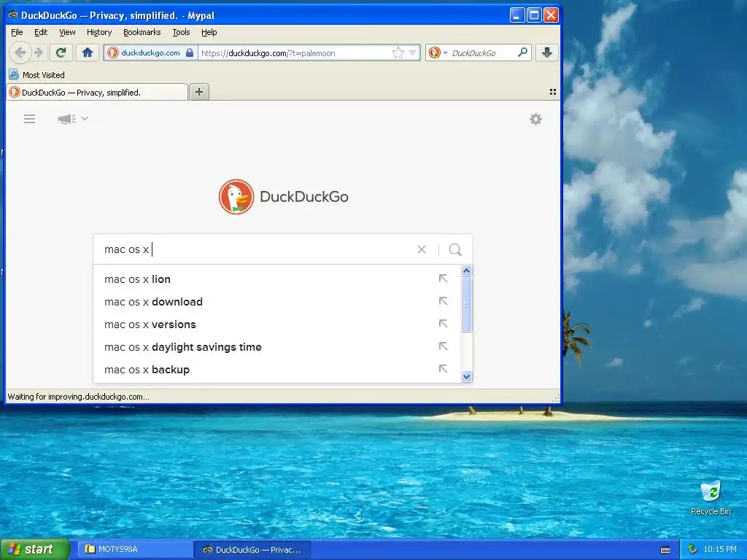Expand the chevron next to the megaphone
The width and height of the screenshot is (747, 560).
85,118
